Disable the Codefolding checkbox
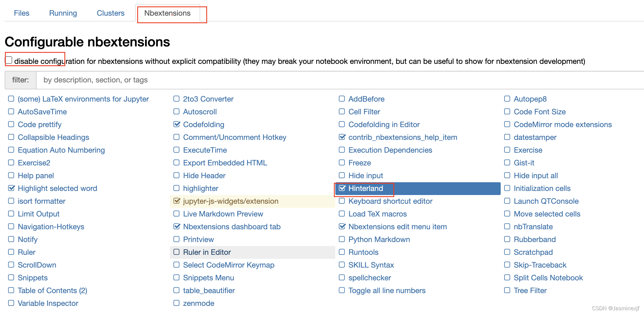 point(177,124)
